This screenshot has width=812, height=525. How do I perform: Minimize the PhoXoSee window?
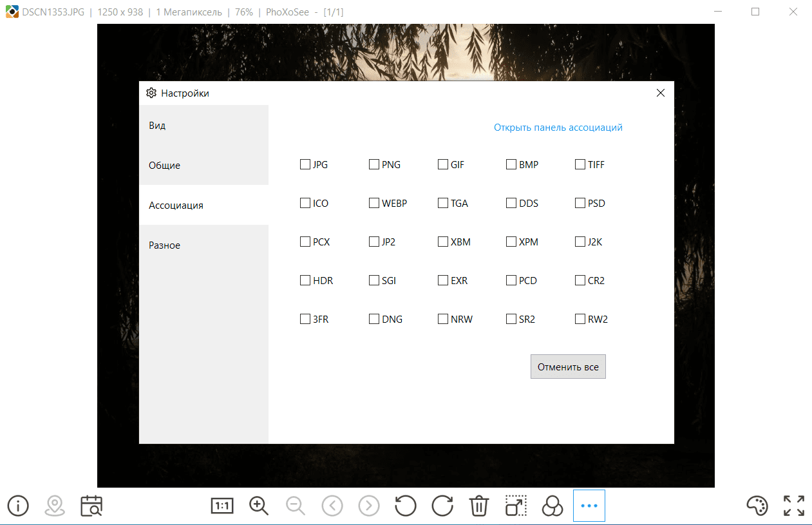pyautogui.click(x=718, y=12)
